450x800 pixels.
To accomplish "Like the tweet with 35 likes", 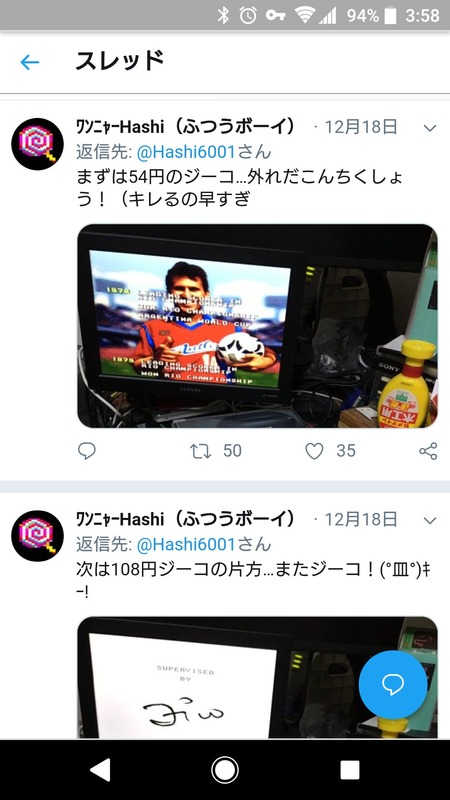I will click(314, 451).
